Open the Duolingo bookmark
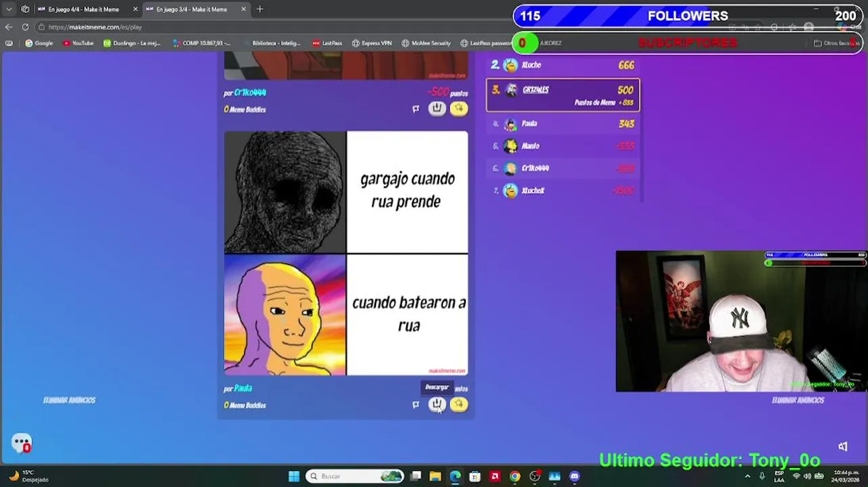Image resolution: width=868 pixels, height=487 pixels. (132, 43)
